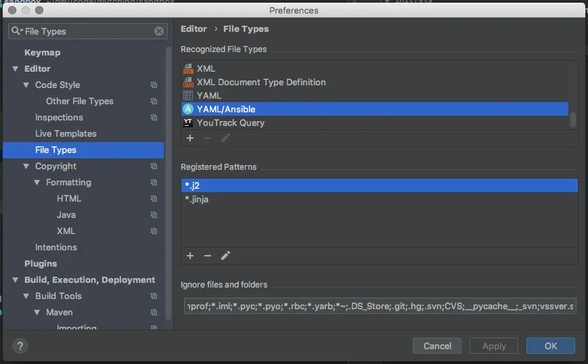Image resolution: width=588 pixels, height=364 pixels.
Task: Select Live Templates in the sidebar
Action: (x=66, y=134)
